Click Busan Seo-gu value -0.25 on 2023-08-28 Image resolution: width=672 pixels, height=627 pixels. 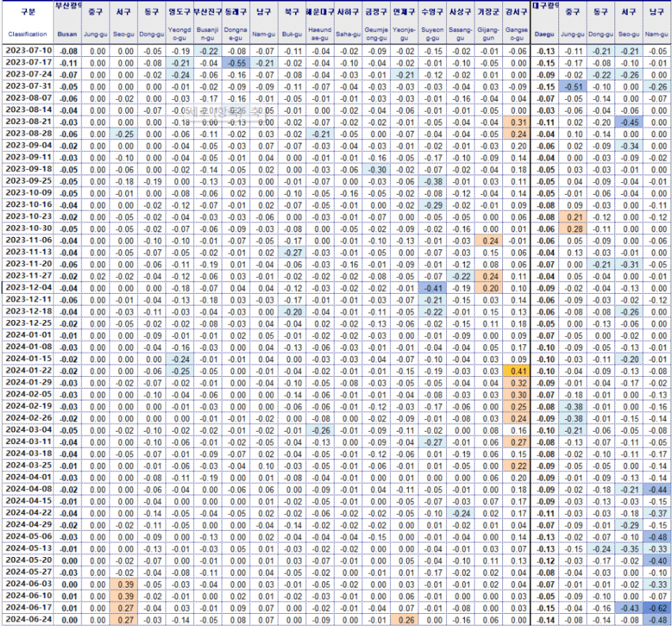click(x=123, y=133)
